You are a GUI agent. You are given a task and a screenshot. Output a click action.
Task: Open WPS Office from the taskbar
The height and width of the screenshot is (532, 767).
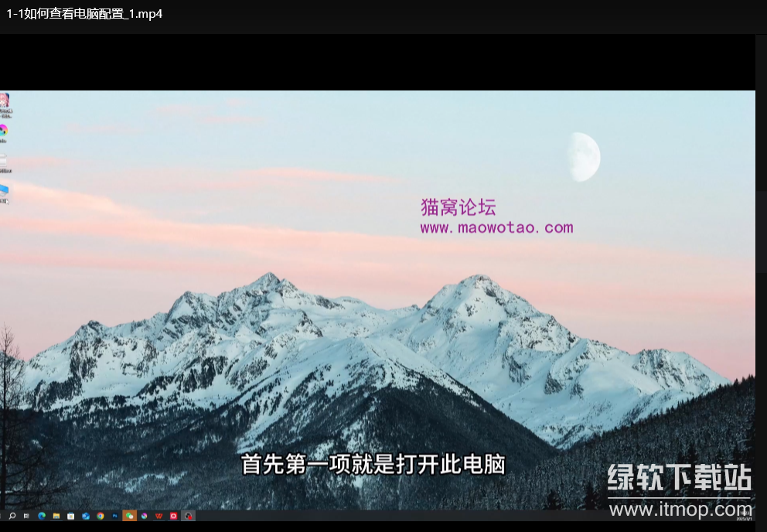(x=159, y=516)
